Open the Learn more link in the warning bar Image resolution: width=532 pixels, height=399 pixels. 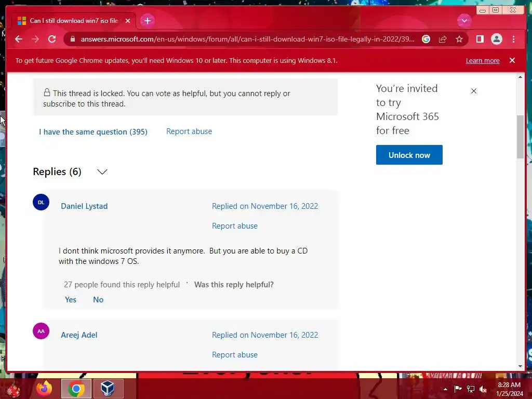(483, 61)
